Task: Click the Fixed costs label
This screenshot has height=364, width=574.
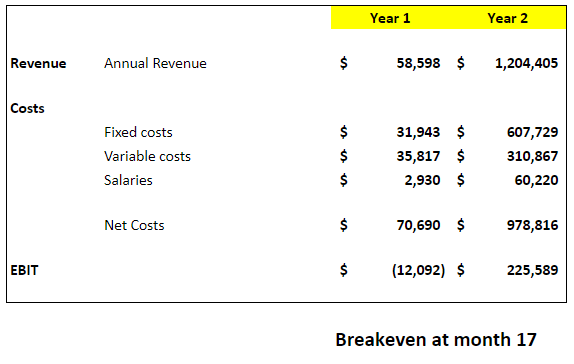Action: (138, 132)
